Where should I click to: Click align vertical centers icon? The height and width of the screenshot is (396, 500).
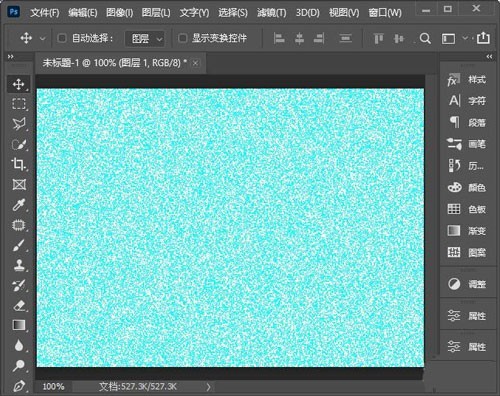[x=399, y=38]
